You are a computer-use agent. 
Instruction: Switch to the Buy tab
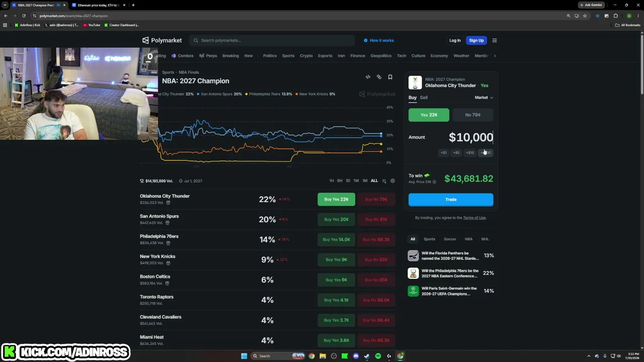coord(413,98)
